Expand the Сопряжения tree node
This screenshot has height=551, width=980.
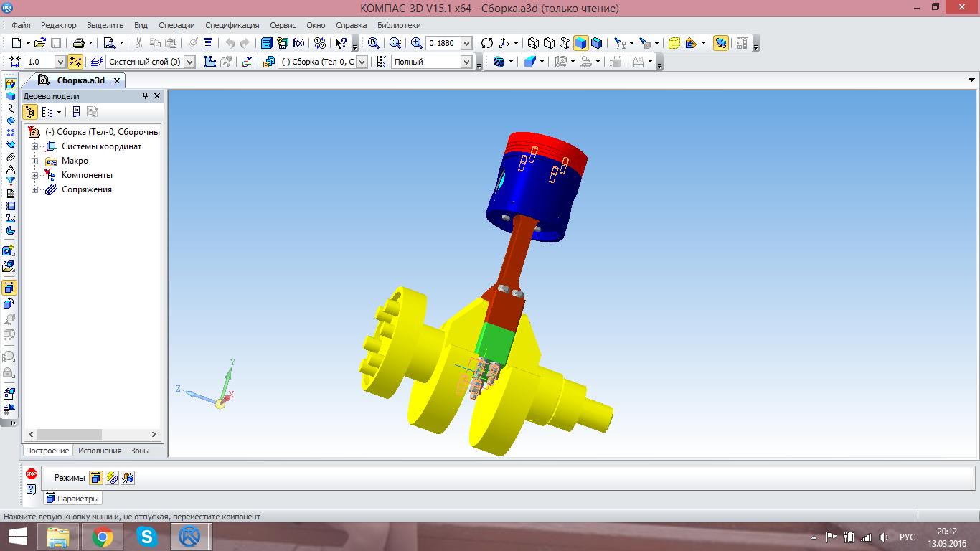tap(34, 190)
